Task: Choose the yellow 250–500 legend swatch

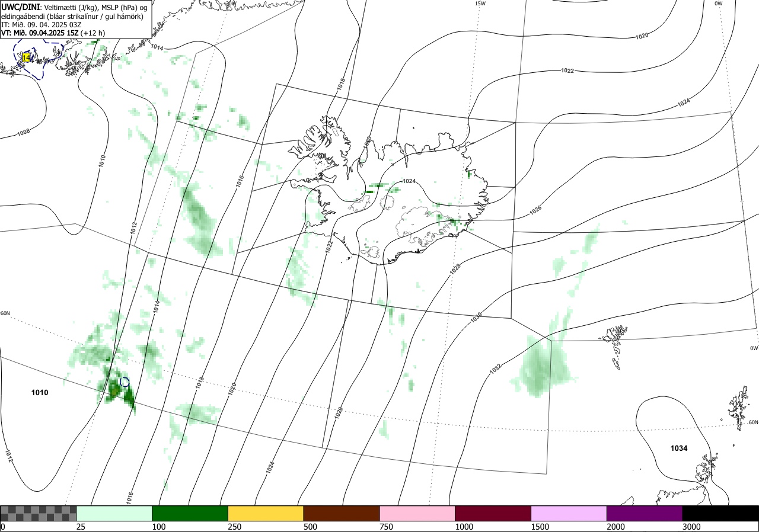Action: tap(266, 513)
